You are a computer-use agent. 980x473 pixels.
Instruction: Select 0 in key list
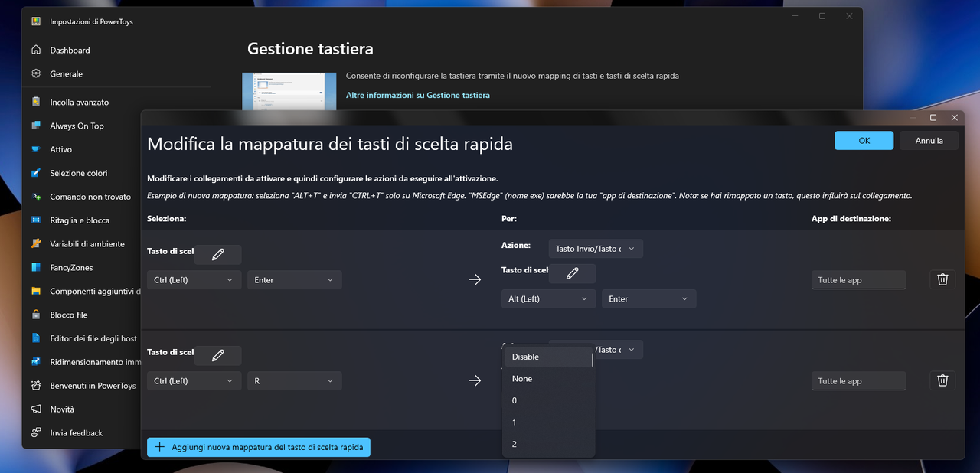(548, 400)
